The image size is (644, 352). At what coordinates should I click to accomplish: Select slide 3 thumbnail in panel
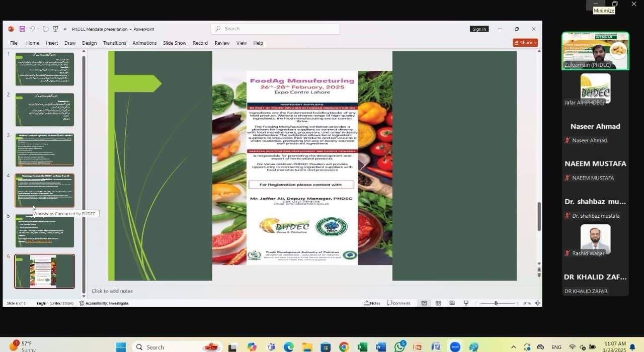[x=45, y=150]
